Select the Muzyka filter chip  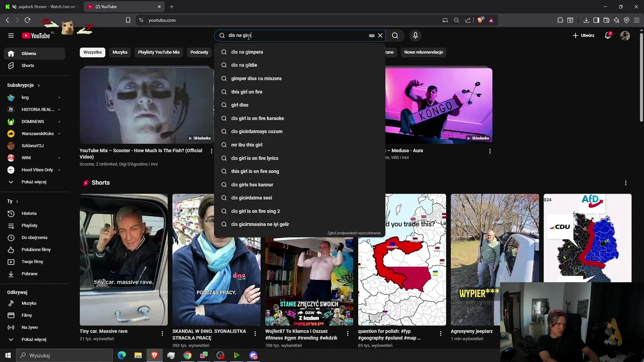[120, 52]
